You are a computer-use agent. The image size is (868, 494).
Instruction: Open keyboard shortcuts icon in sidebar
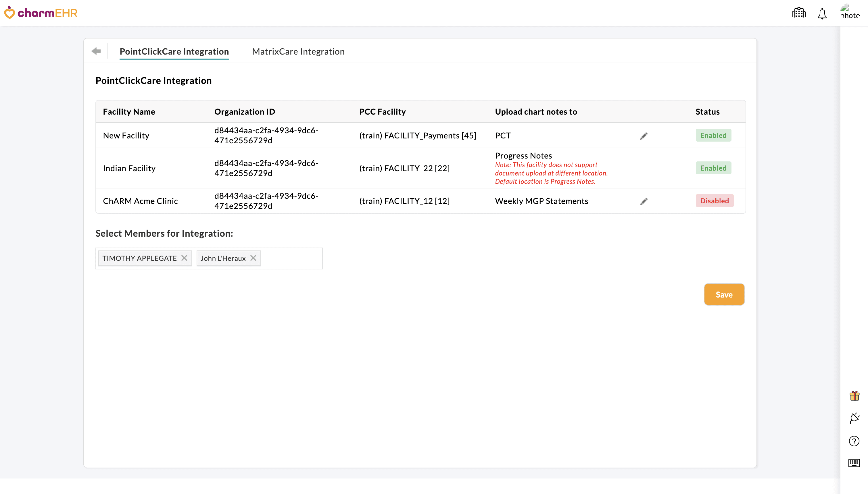854,462
